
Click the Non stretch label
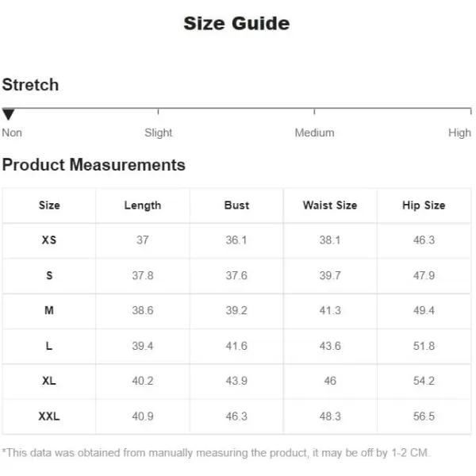tap(12, 132)
